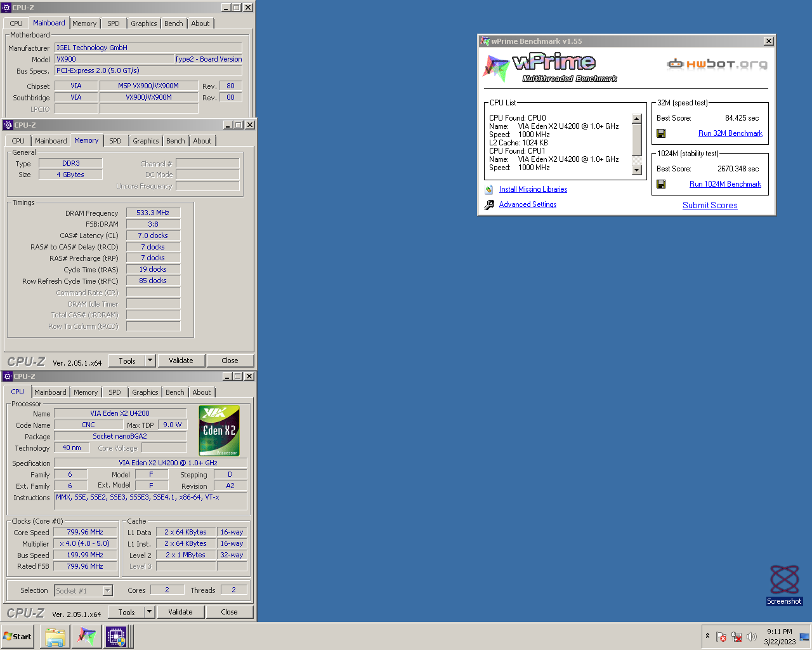Viewport: 812px width, 650px height.
Task: Click the Technology 40 nm value
Action: pos(71,448)
